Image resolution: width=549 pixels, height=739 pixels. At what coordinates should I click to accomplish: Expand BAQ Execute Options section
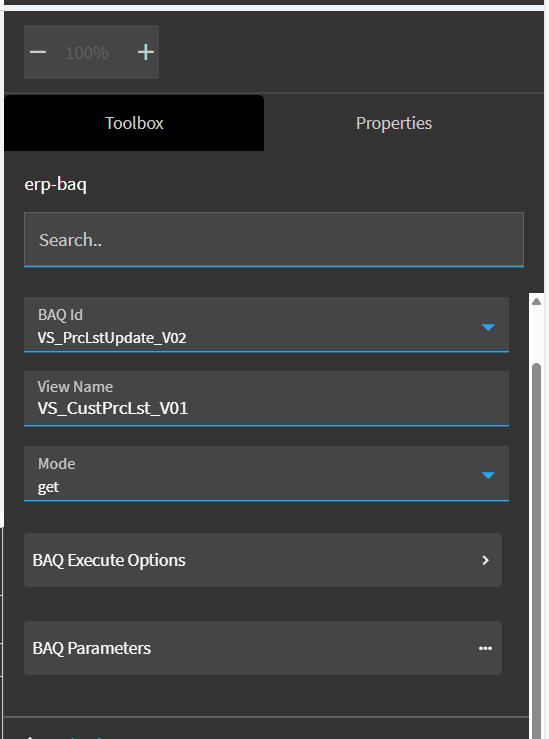[263, 560]
